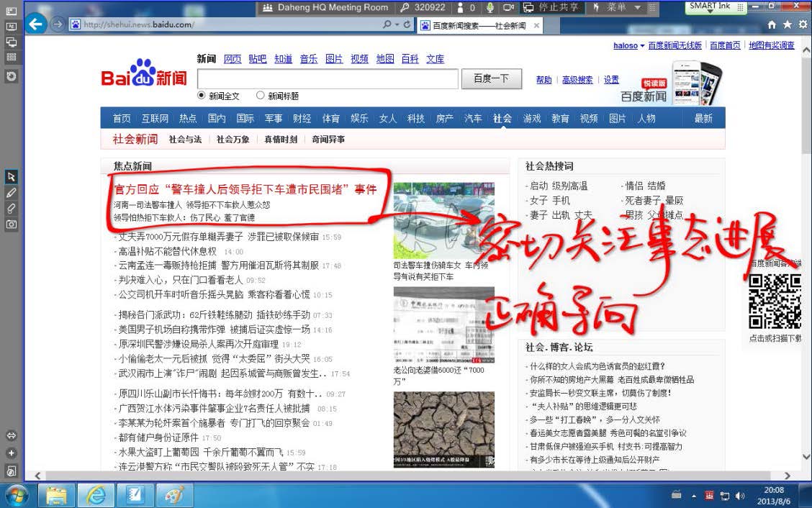
Task: Click the horizontal scrollbar right arrow
Action: pyautogui.click(x=788, y=476)
